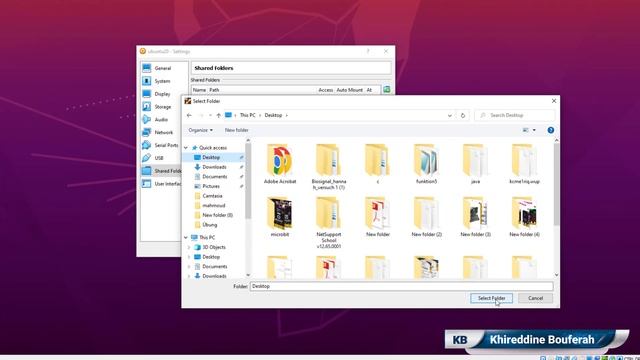Viewport: 640px width, 360px height.
Task: Select Downloads under Quick access
Action: [215, 167]
